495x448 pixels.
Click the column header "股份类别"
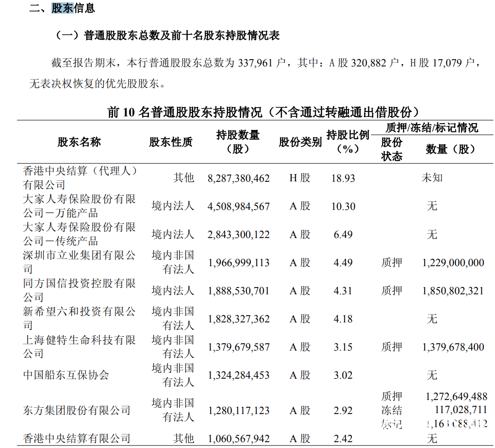click(x=300, y=142)
